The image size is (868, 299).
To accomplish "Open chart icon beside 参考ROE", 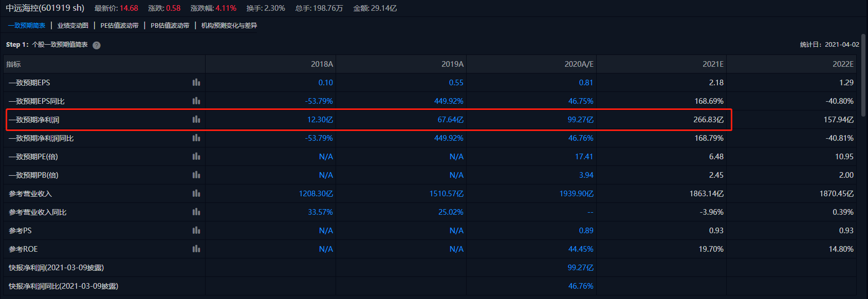I will [x=196, y=249].
